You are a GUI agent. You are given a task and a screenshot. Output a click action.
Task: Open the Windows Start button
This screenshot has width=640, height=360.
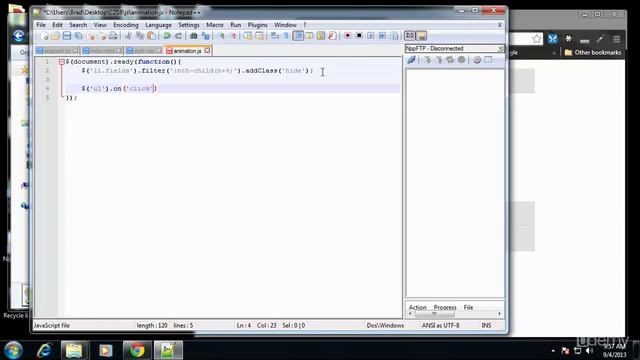point(13,350)
